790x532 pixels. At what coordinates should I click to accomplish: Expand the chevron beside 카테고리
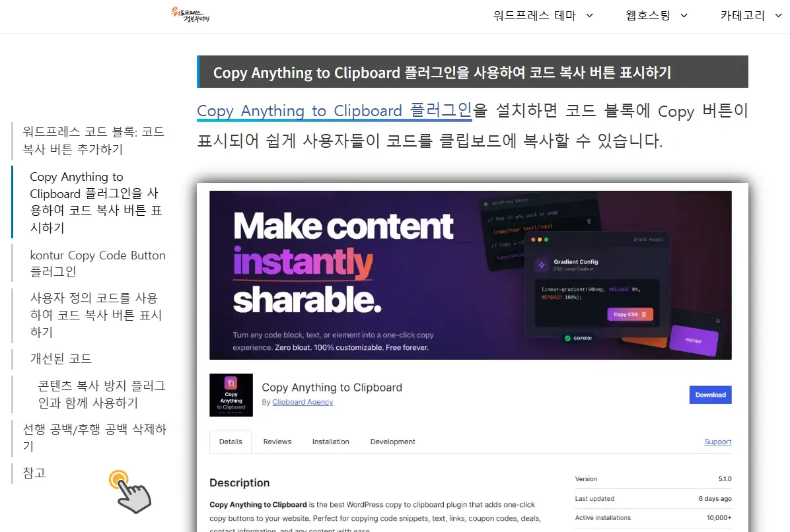pos(778,16)
